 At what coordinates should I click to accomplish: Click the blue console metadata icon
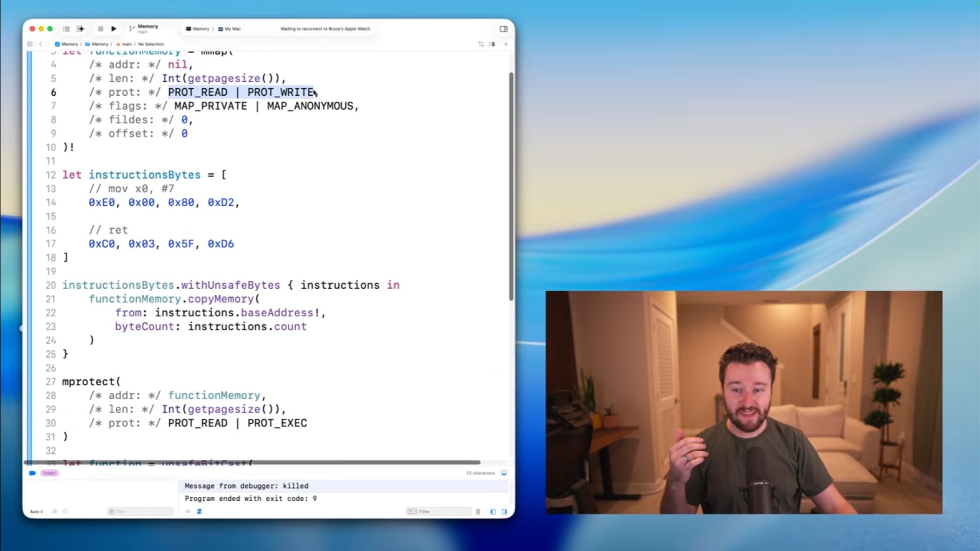point(199,512)
